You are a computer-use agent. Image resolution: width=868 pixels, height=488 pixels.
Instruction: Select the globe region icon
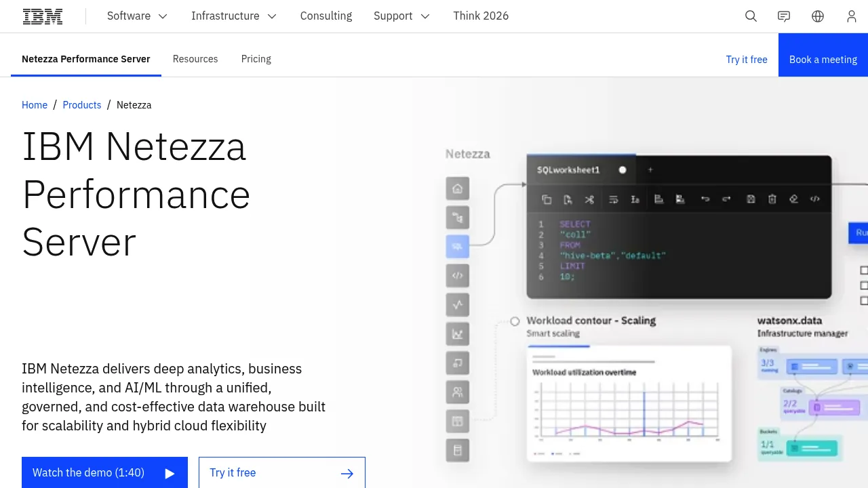coord(818,16)
